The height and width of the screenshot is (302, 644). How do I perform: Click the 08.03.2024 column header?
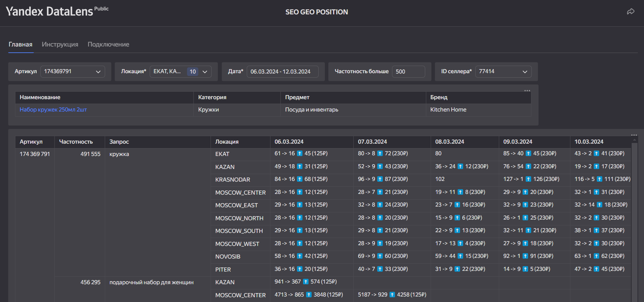[x=465, y=142]
